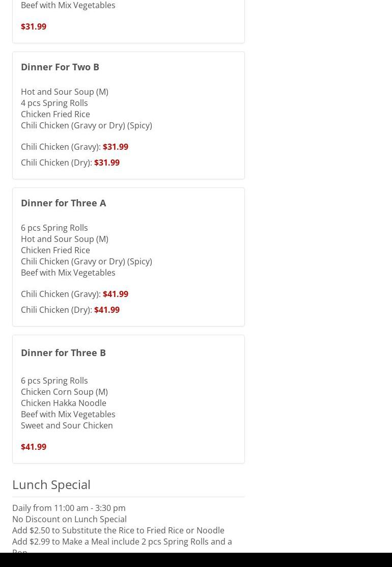Select Chicken Corn Soup (M) text
Image resolution: width=392 pixels, height=567 pixels.
coord(64,392)
